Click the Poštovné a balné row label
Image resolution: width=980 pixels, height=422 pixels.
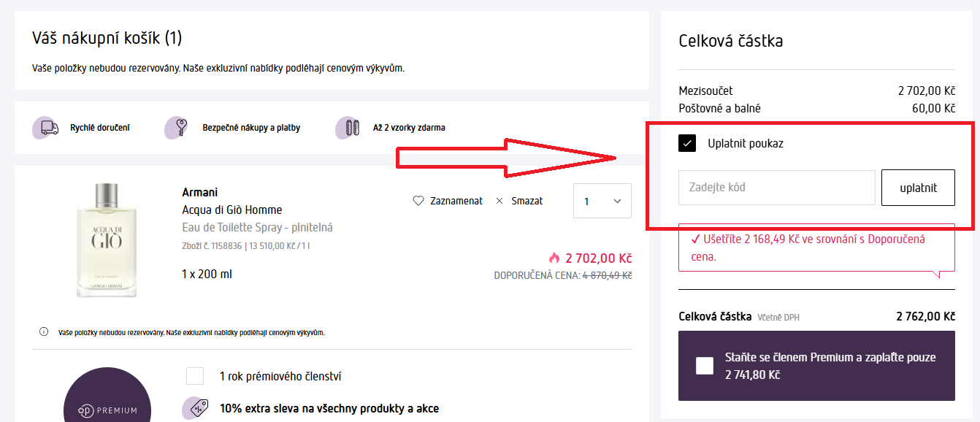[720, 108]
